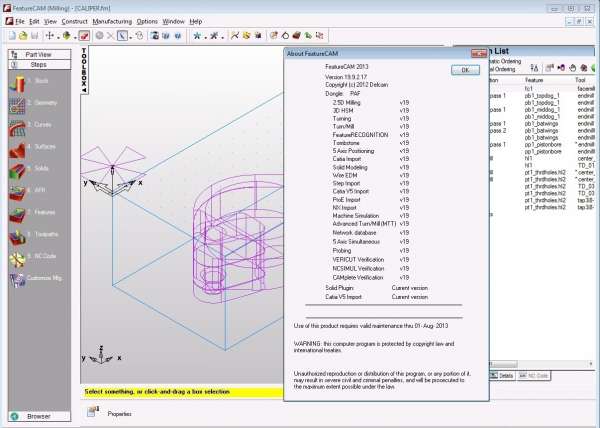Click the green shaded-view cube icon
This screenshot has width=600, height=428.
click(67, 36)
